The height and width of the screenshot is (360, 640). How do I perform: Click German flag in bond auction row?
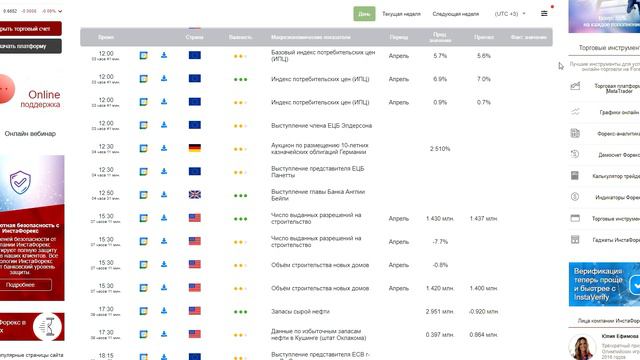(195, 148)
